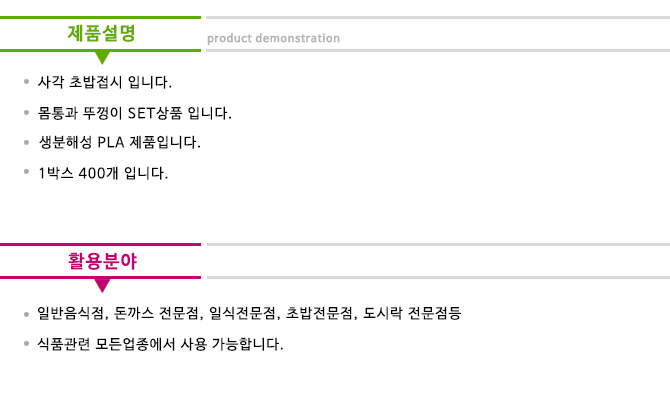Click the green downward triangle under 제품설명
The height and width of the screenshot is (400, 670).
(102, 58)
